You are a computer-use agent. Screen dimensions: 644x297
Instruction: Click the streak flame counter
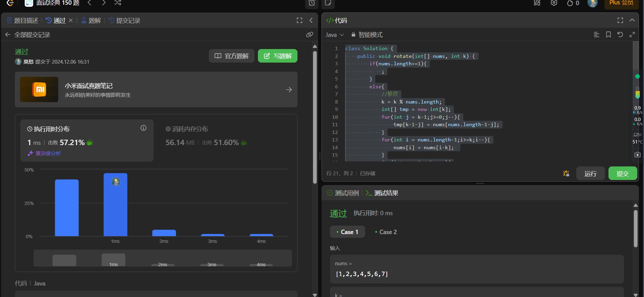(573, 3)
